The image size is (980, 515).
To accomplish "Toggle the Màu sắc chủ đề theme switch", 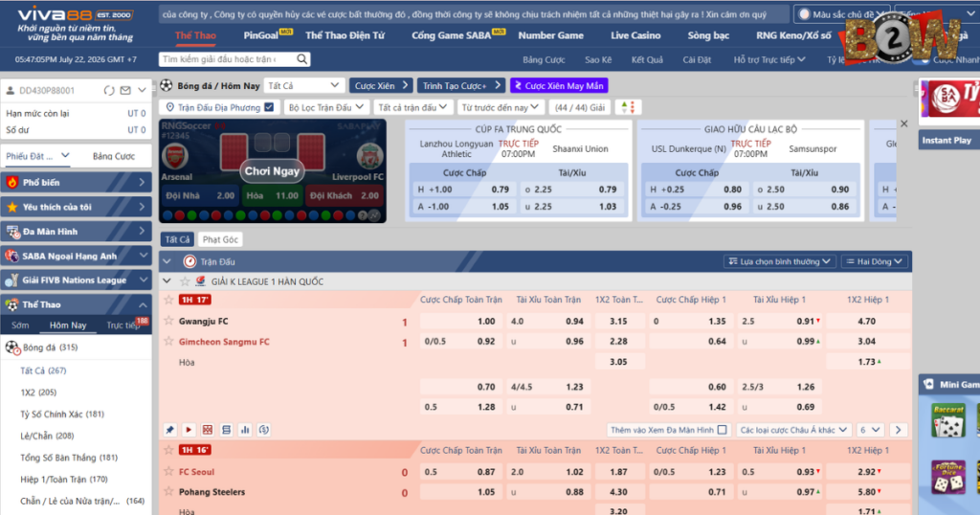I will point(804,13).
